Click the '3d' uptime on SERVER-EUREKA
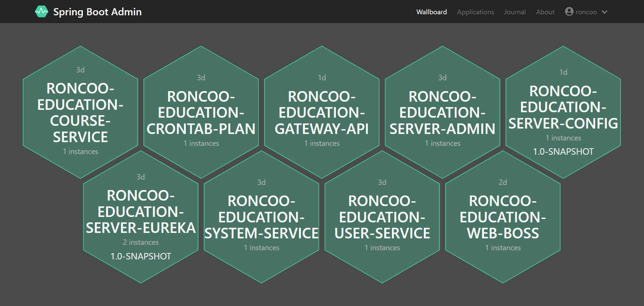Screen dimensions: 644x306 [141, 177]
